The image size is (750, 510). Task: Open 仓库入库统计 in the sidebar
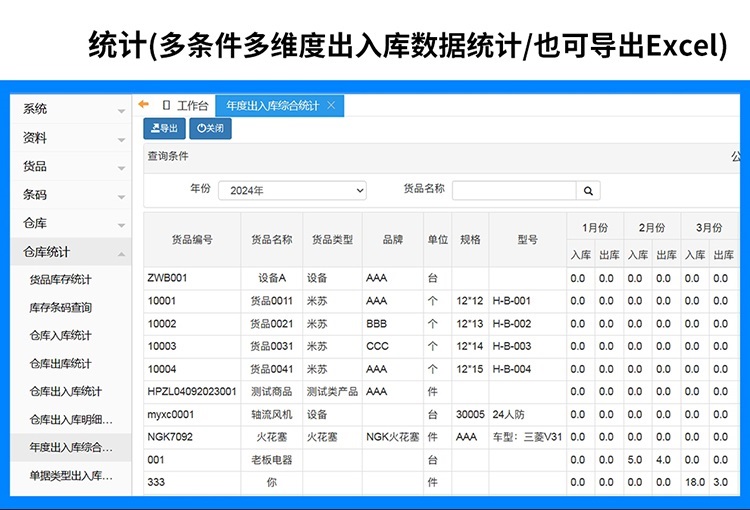point(61,335)
